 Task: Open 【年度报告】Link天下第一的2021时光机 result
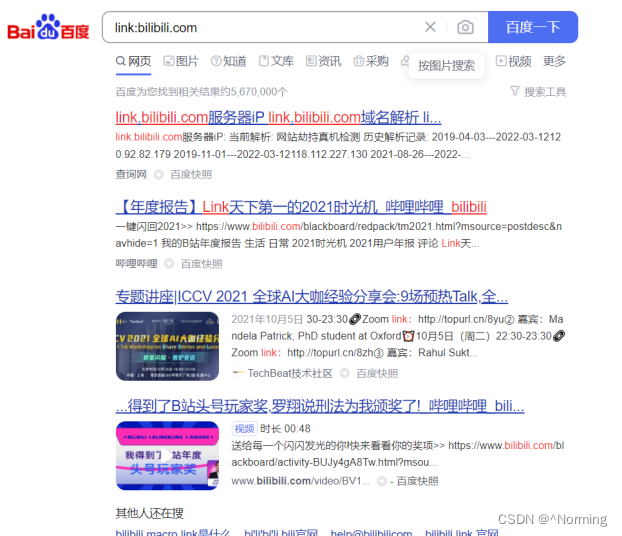tap(301, 207)
